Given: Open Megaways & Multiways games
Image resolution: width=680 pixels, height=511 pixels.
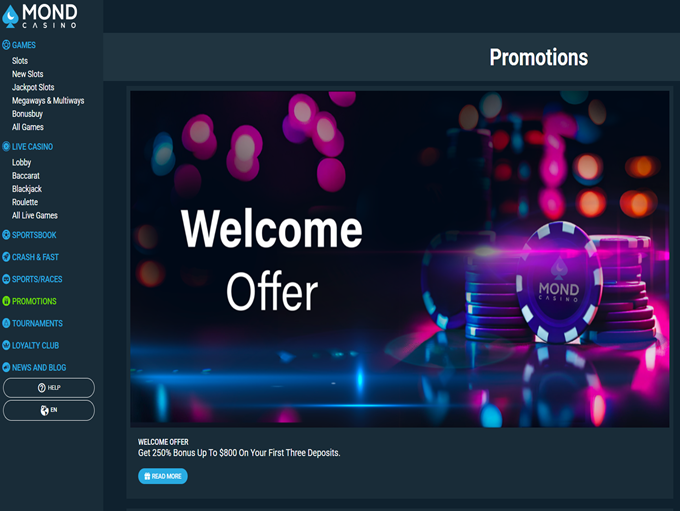Looking at the screenshot, I should click(x=48, y=101).
